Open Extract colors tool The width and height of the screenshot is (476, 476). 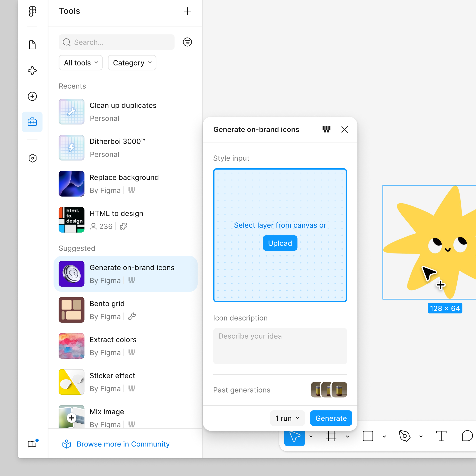(x=125, y=346)
